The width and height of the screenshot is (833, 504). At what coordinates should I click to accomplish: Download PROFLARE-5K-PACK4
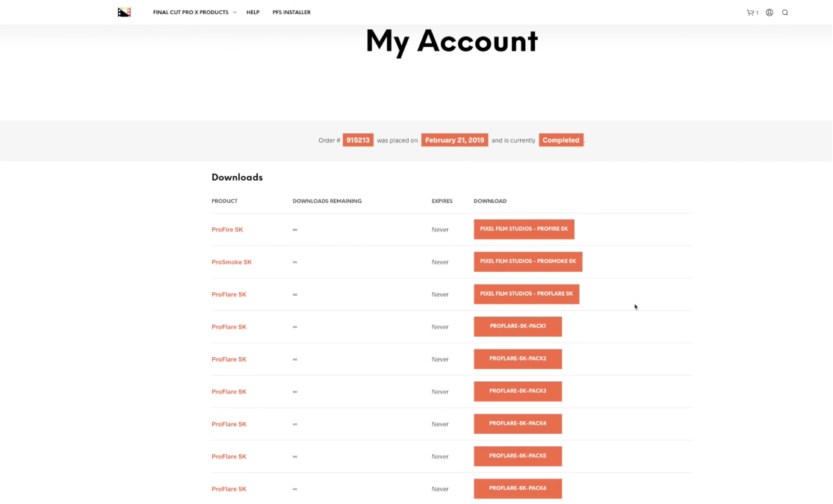click(518, 423)
